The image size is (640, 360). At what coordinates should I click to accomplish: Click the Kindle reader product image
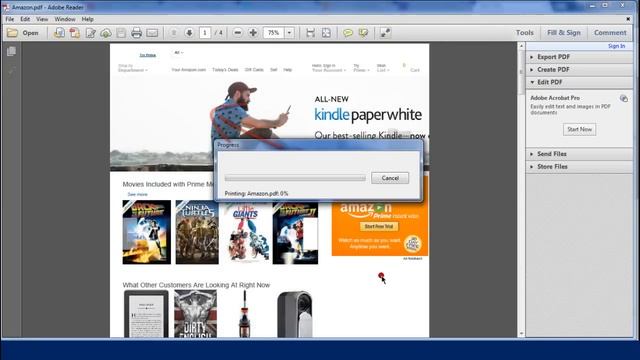click(146, 314)
